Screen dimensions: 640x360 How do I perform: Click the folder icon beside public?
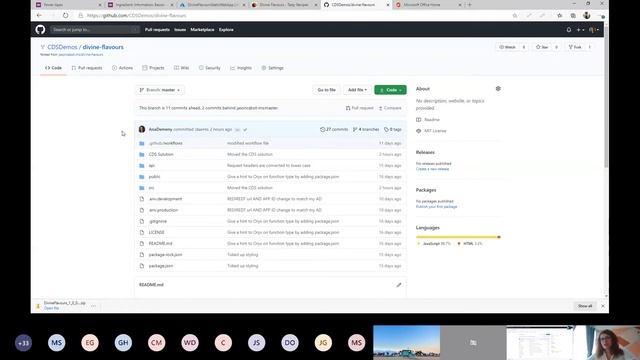click(142, 177)
